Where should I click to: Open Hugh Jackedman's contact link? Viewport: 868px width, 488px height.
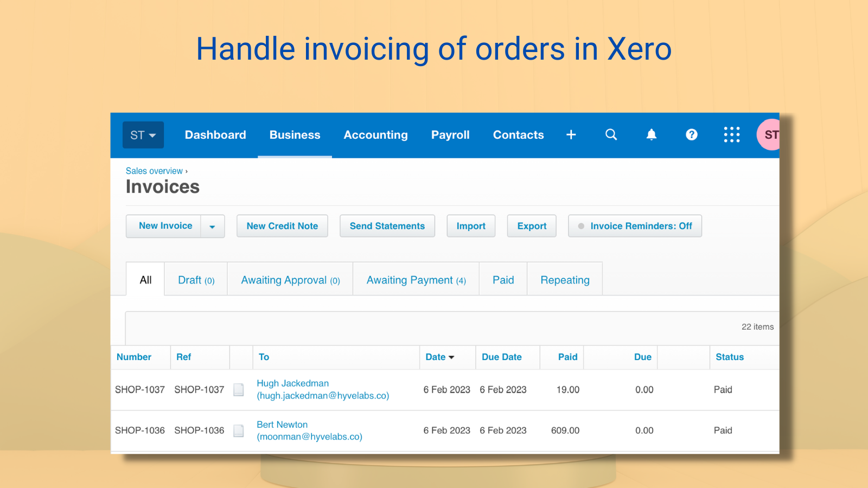click(x=292, y=383)
